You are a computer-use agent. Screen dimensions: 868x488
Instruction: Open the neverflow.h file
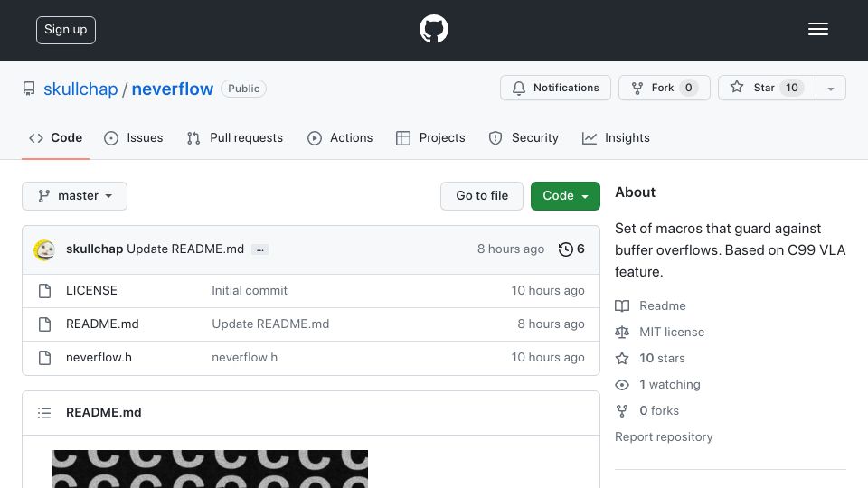tap(99, 358)
